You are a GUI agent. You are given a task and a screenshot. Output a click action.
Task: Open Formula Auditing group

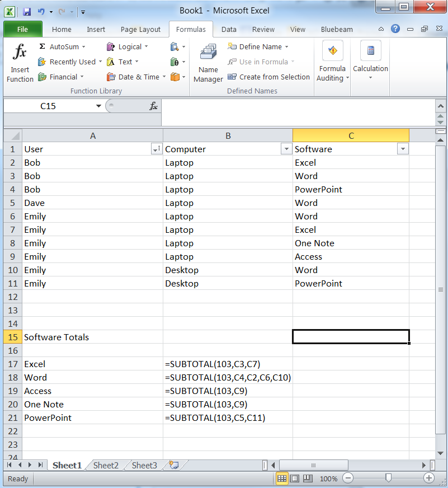tap(332, 62)
